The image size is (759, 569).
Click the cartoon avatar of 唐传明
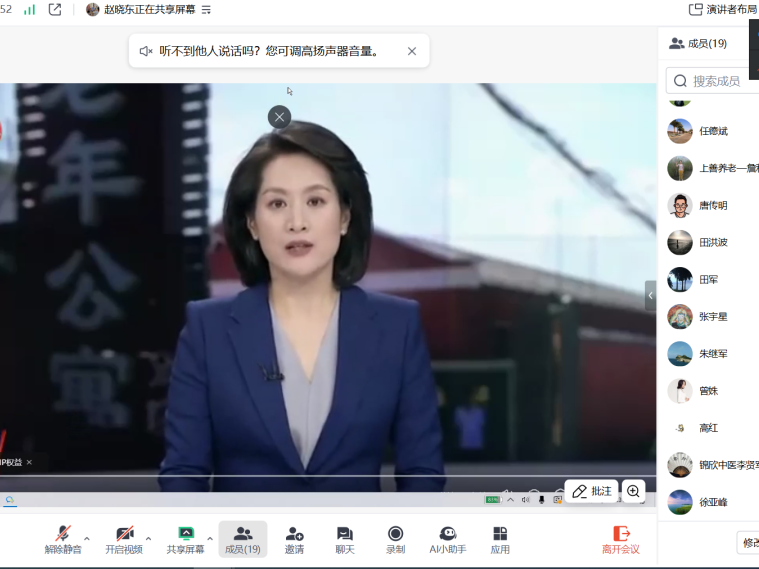[x=680, y=205]
